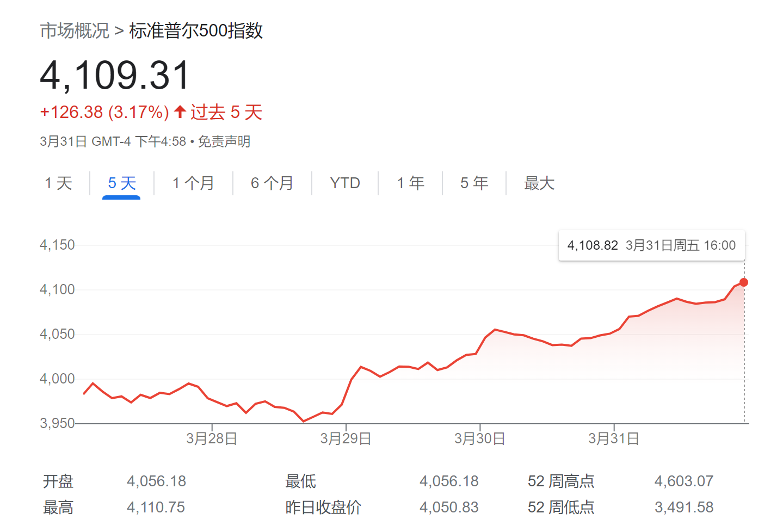Screen dimensions: 783x532
Task: Select the 5 天 range tab
Action: [122, 183]
